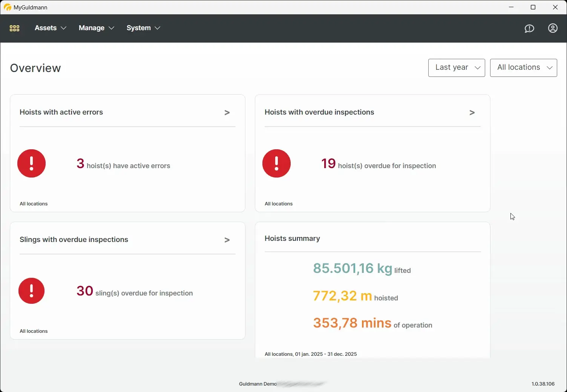Open the Hoists with overdue inspections detail arrow
This screenshot has width=567, height=392.
click(472, 112)
